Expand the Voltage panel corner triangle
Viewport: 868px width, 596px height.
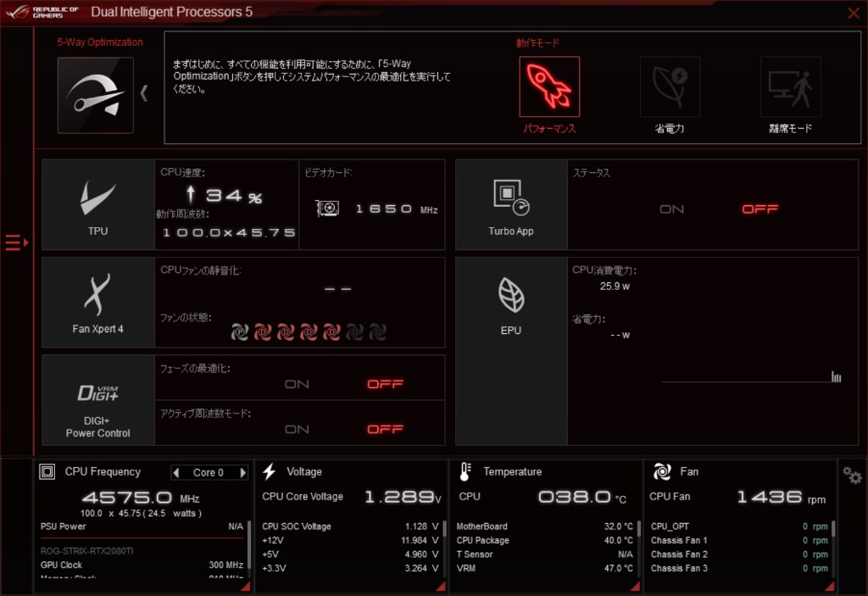[438, 587]
